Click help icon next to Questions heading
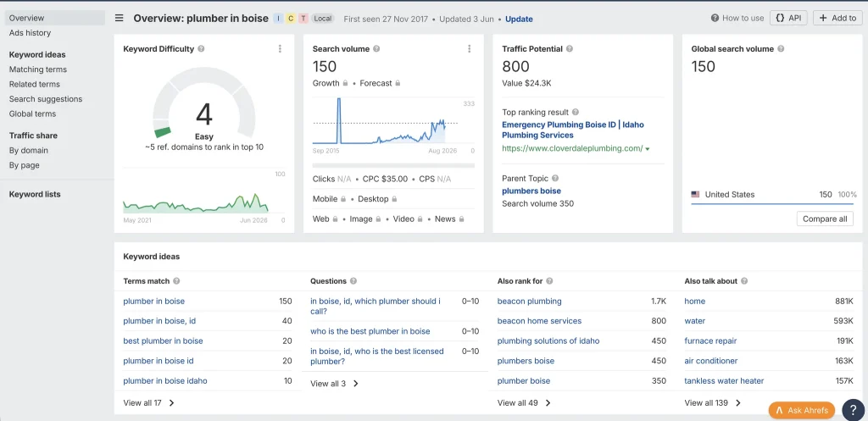The image size is (868, 421). pyautogui.click(x=353, y=281)
